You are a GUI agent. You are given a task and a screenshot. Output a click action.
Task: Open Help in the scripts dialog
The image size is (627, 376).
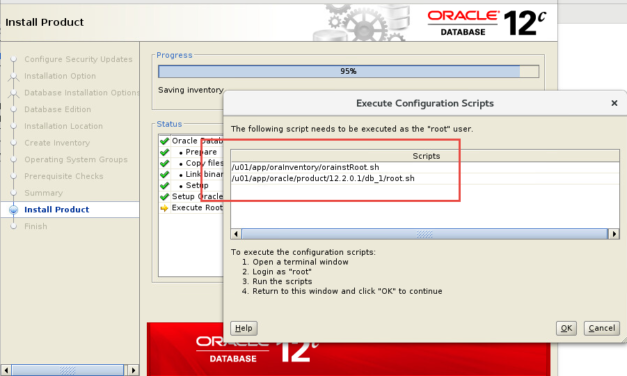click(x=244, y=328)
